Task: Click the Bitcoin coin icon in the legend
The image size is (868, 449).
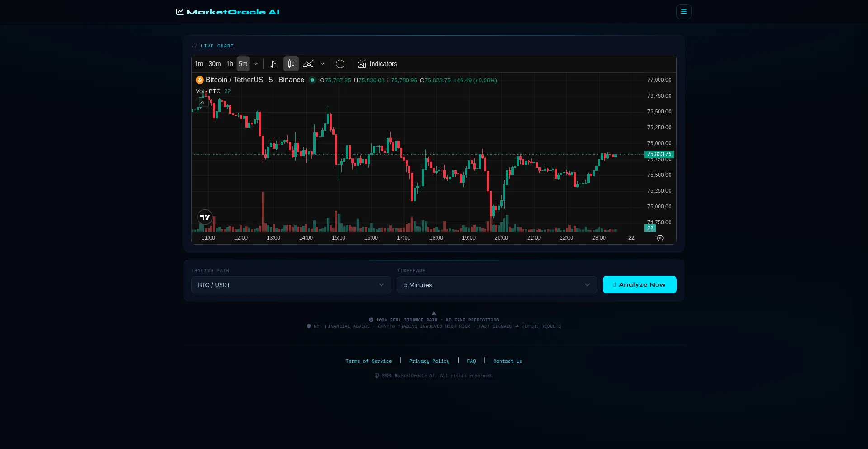Action: pyautogui.click(x=200, y=80)
